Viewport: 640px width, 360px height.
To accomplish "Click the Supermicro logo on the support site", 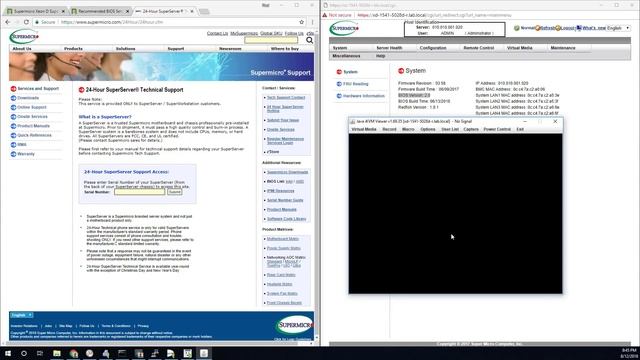I will pos(24,37).
